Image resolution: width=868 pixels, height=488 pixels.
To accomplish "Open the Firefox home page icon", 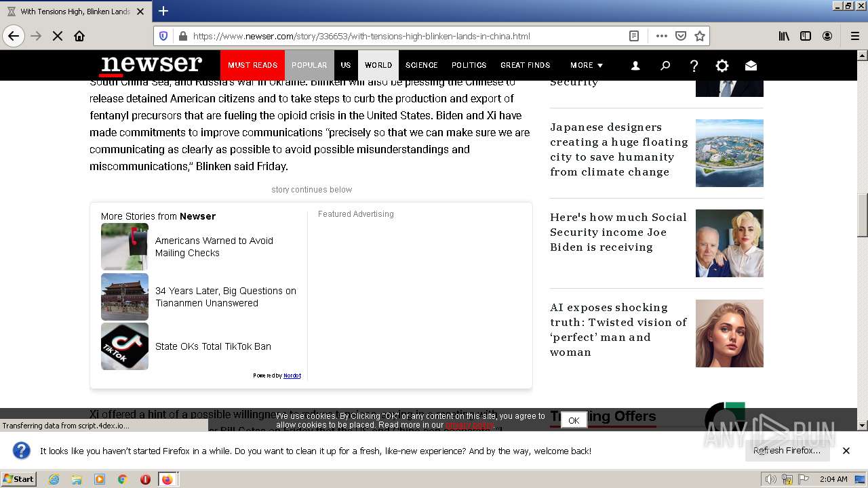I will tap(79, 36).
